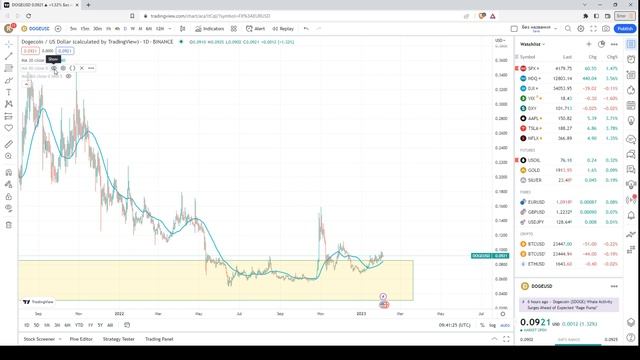Create an Alert
The width and height of the screenshot is (640, 360).
[255, 29]
